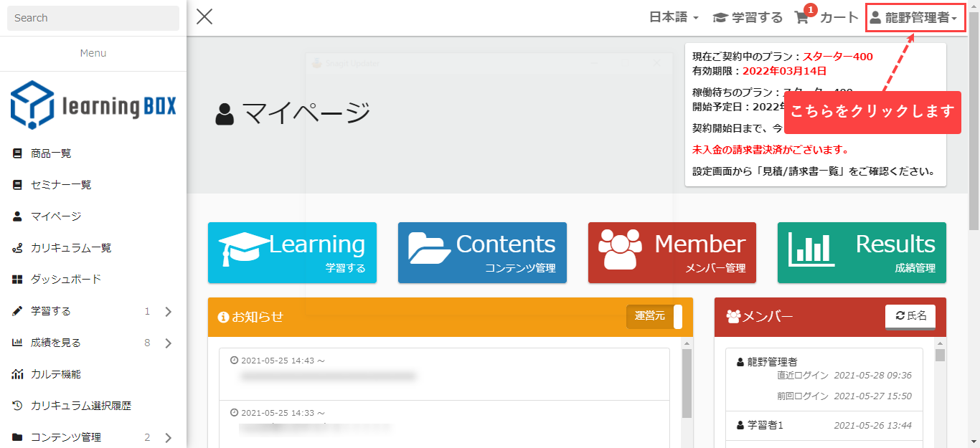Expand 成績を見る sidebar item
980x448 pixels.
coord(168,343)
